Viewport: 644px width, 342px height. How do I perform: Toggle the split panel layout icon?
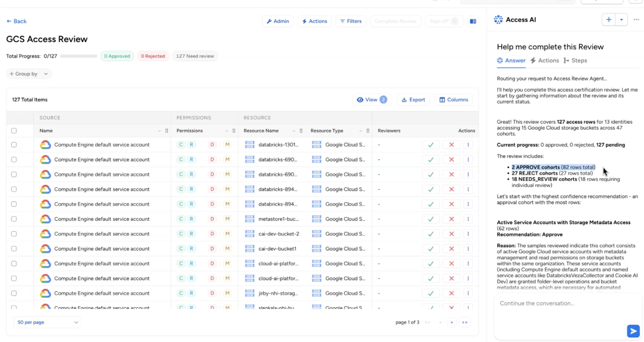point(473,21)
